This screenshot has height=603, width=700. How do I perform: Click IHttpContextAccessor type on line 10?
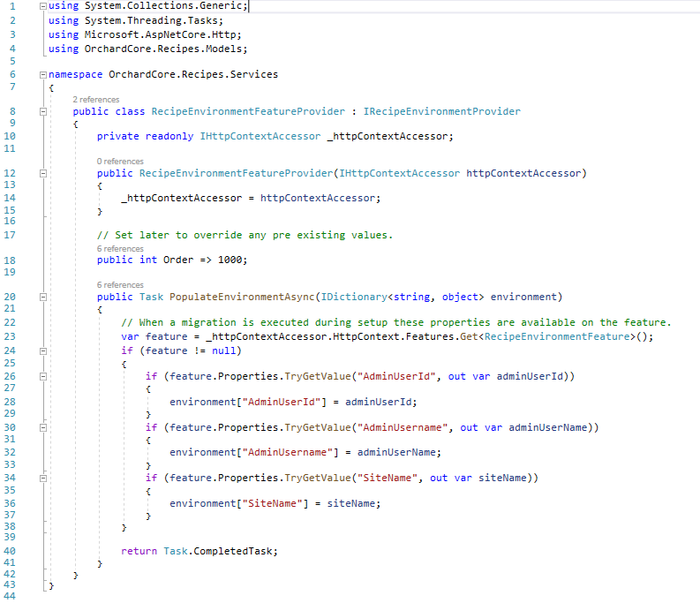260,136
